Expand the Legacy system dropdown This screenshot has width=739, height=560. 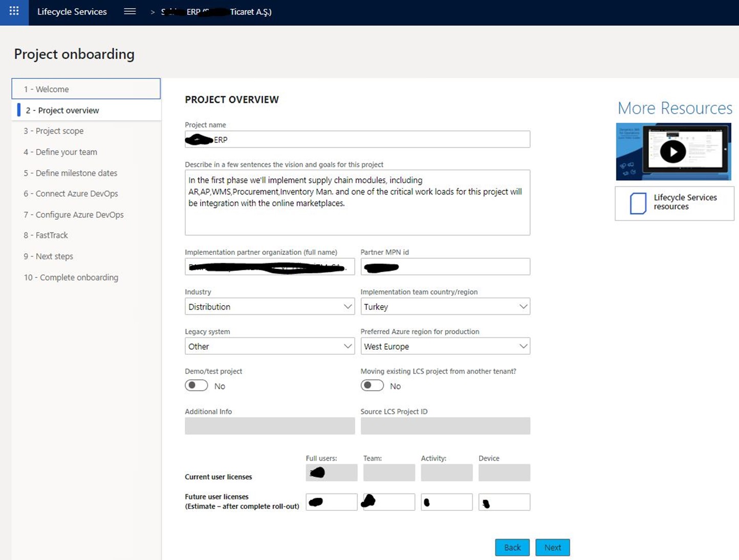[x=270, y=346]
